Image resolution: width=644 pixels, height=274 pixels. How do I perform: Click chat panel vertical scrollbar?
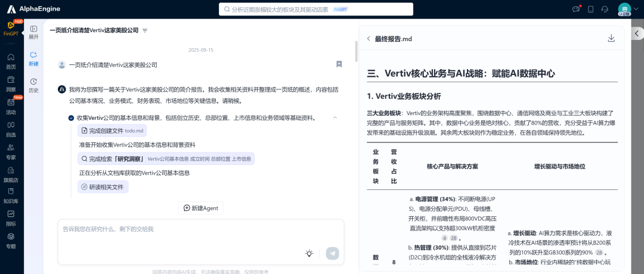click(x=356, y=51)
